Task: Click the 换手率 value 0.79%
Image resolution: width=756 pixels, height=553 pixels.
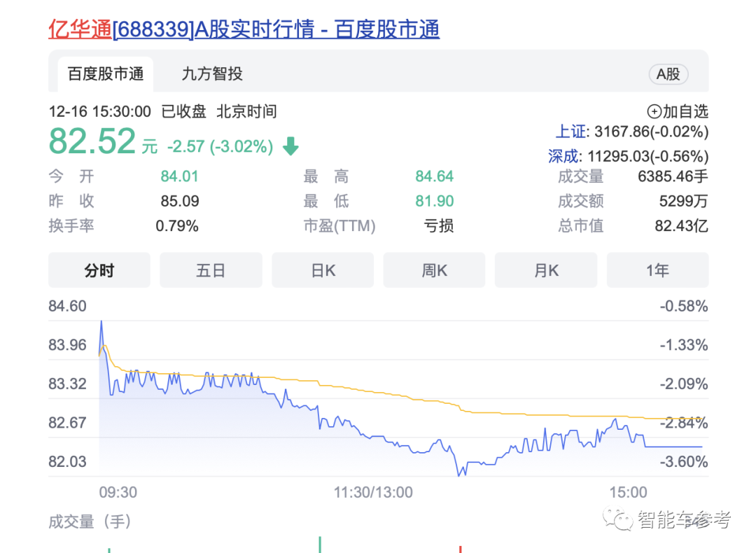Action: coord(177,225)
